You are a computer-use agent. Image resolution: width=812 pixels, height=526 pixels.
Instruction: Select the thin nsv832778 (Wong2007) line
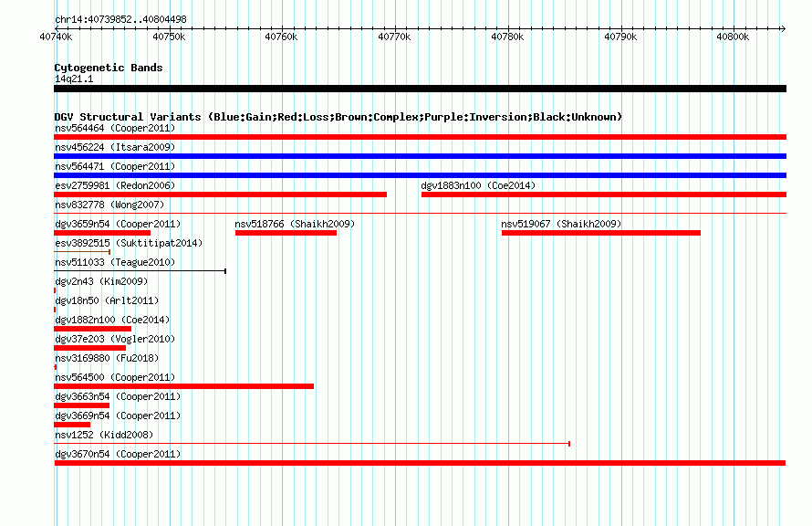pyautogui.click(x=420, y=213)
